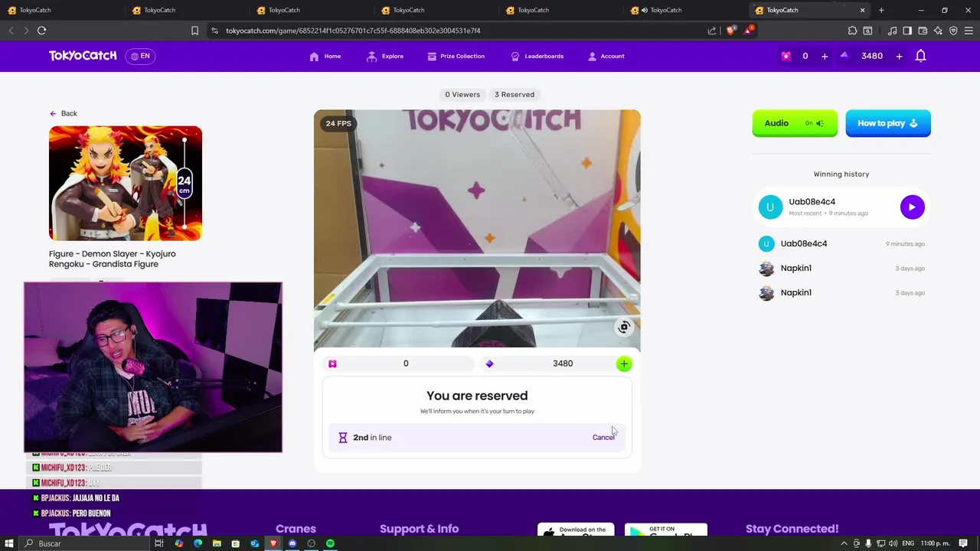Open Windows notification center

tap(963, 543)
